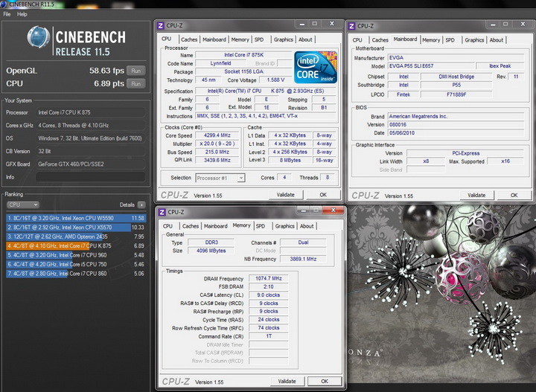Click the motherboard Model EVGA P55 SLI E657
This screenshot has width=536, height=392.
(x=431, y=66)
